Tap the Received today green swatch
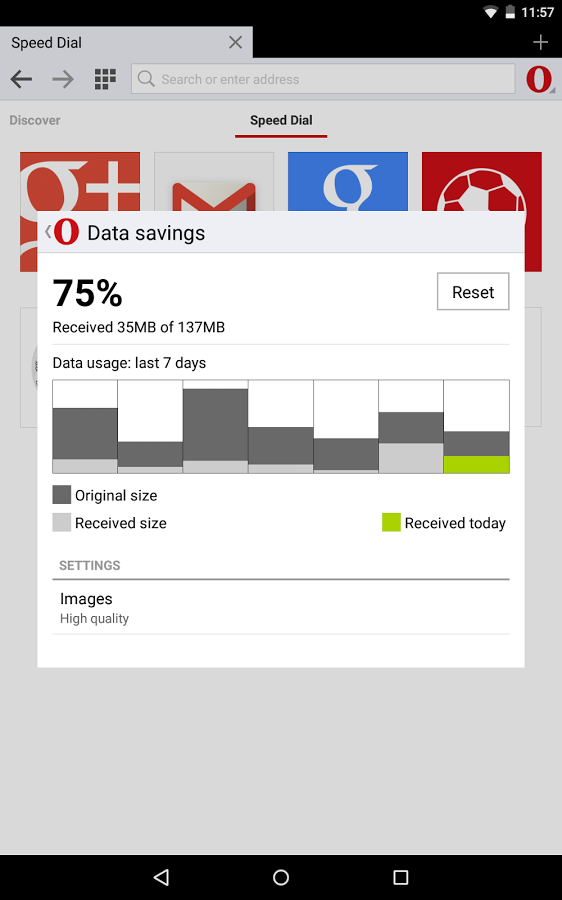Screen dimensions: 562x900 pyautogui.click(x=391, y=522)
